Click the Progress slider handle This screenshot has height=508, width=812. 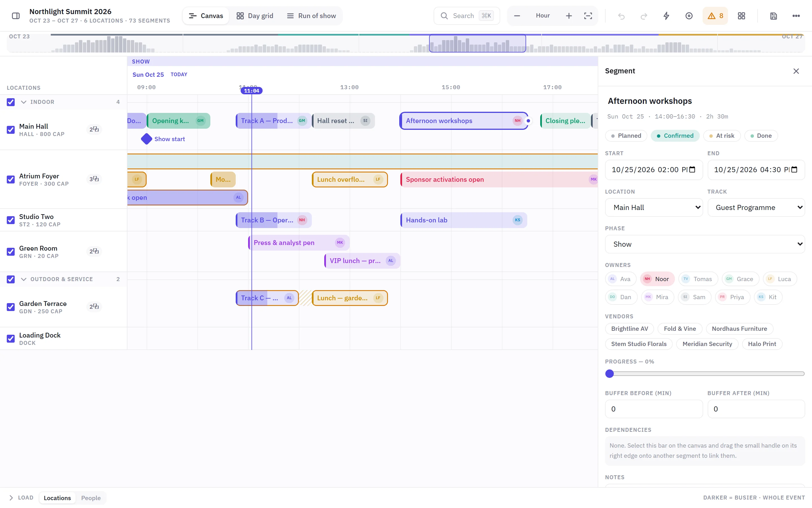pyautogui.click(x=610, y=374)
